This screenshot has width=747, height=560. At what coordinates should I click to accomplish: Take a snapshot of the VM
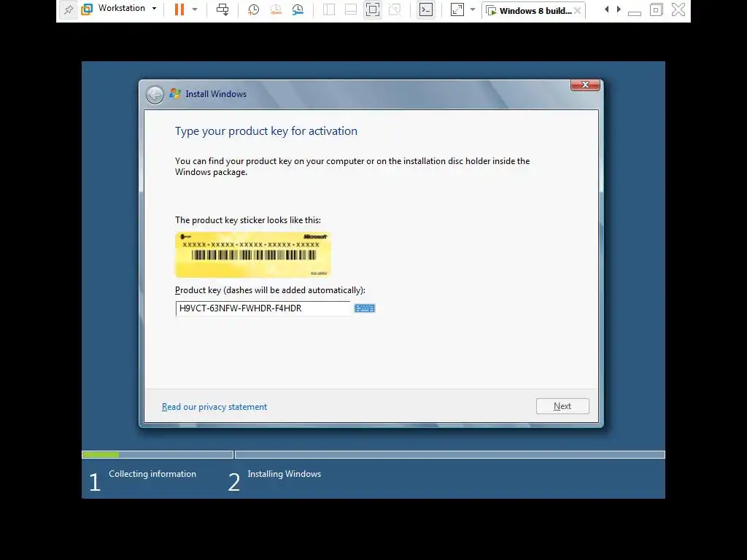click(x=253, y=9)
